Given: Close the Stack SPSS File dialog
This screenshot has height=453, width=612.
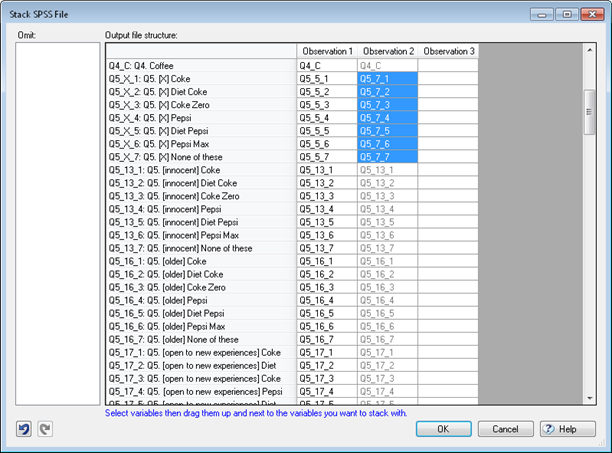Looking at the screenshot, I should pos(592,14).
